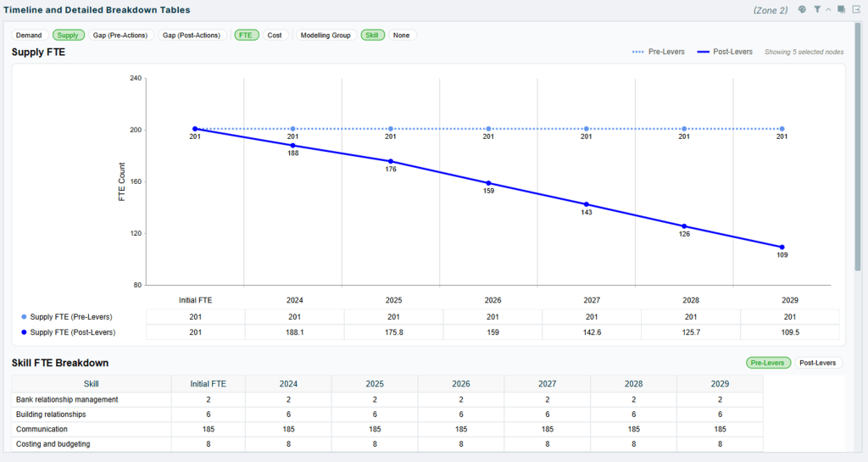Click the Supply FTE (Post-Levers) series swatch

(24, 332)
